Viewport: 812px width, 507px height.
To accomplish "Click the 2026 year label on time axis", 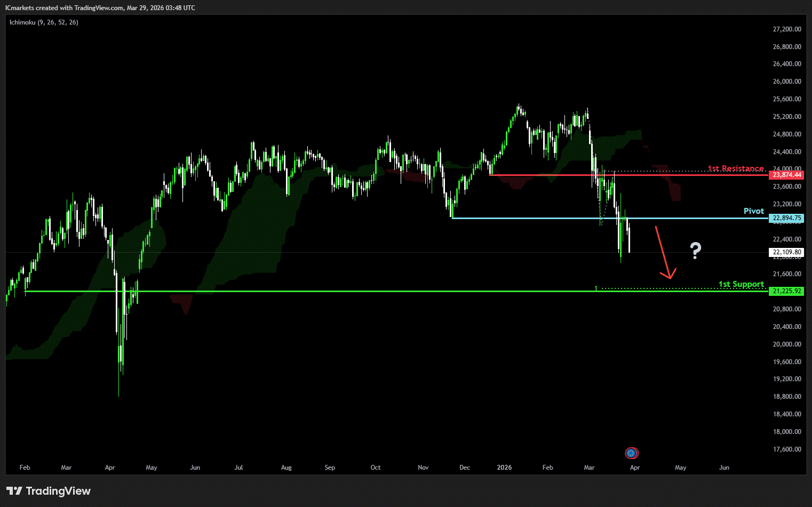I will tap(504, 468).
